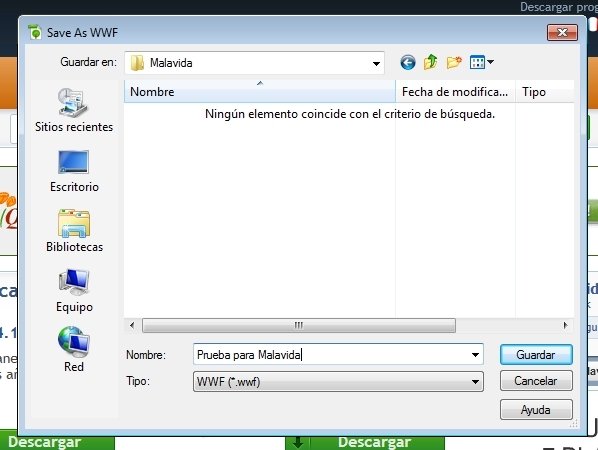
Task: Select Escritorio in the places bar
Action: pos(74,171)
